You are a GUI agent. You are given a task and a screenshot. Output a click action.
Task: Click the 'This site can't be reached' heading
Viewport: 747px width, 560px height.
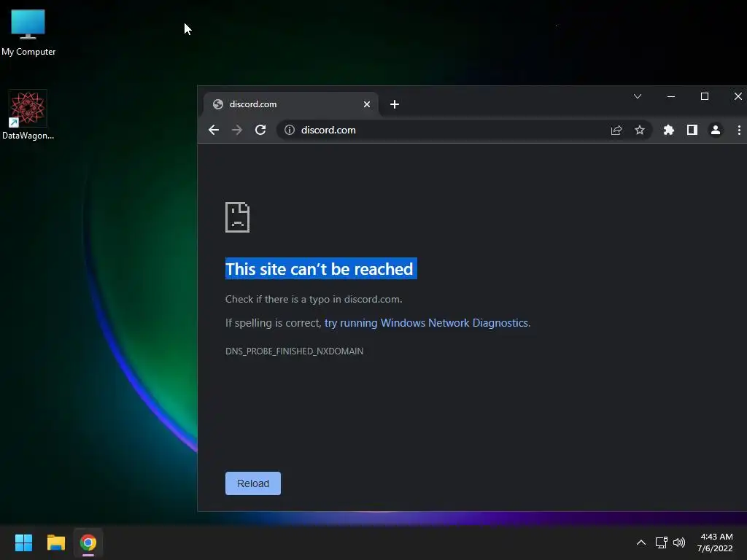pos(321,269)
